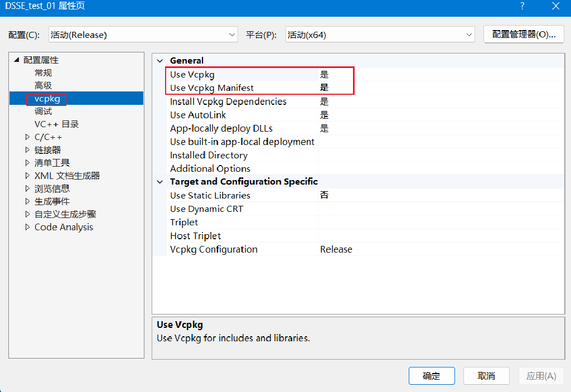Image resolution: width=571 pixels, height=392 pixels.
Task: Toggle the Use Static Libraries value
Action: (441, 196)
